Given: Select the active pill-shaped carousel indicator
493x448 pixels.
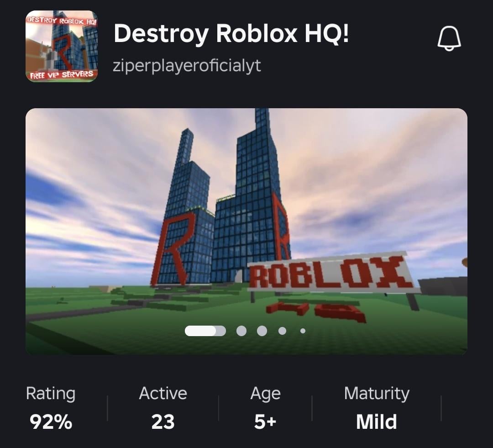Looking at the screenshot, I should (x=205, y=331).
